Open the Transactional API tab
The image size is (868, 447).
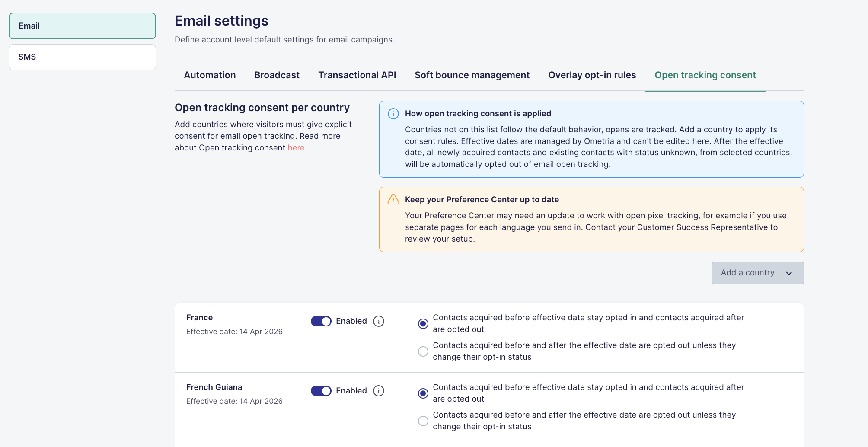[x=357, y=75]
